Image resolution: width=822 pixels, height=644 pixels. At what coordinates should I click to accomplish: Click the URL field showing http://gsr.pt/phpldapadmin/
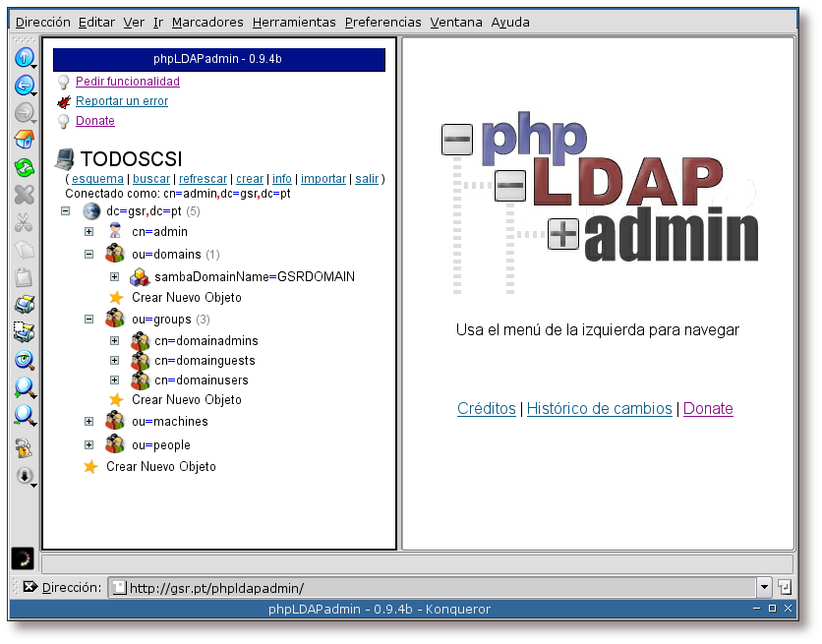pyautogui.click(x=433, y=587)
